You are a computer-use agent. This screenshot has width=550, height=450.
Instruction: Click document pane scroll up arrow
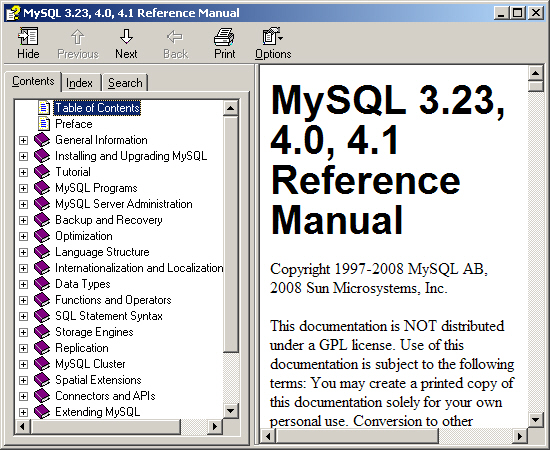tap(535, 73)
